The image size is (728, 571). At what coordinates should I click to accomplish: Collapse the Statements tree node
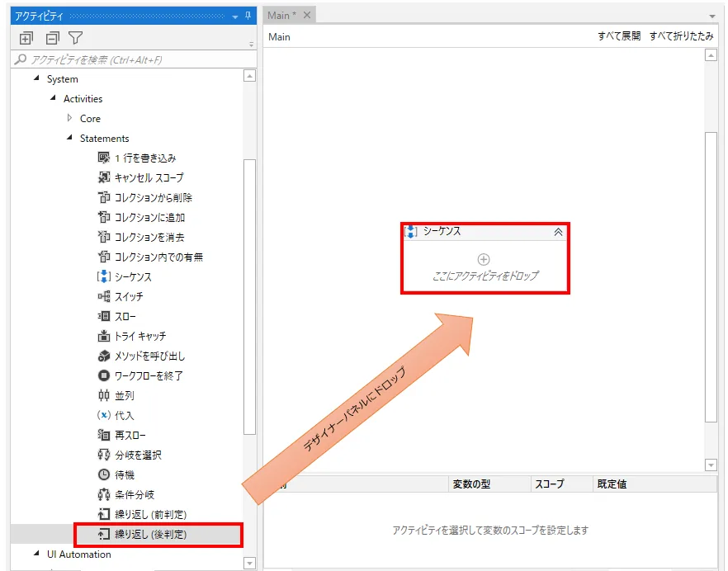[x=70, y=139]
